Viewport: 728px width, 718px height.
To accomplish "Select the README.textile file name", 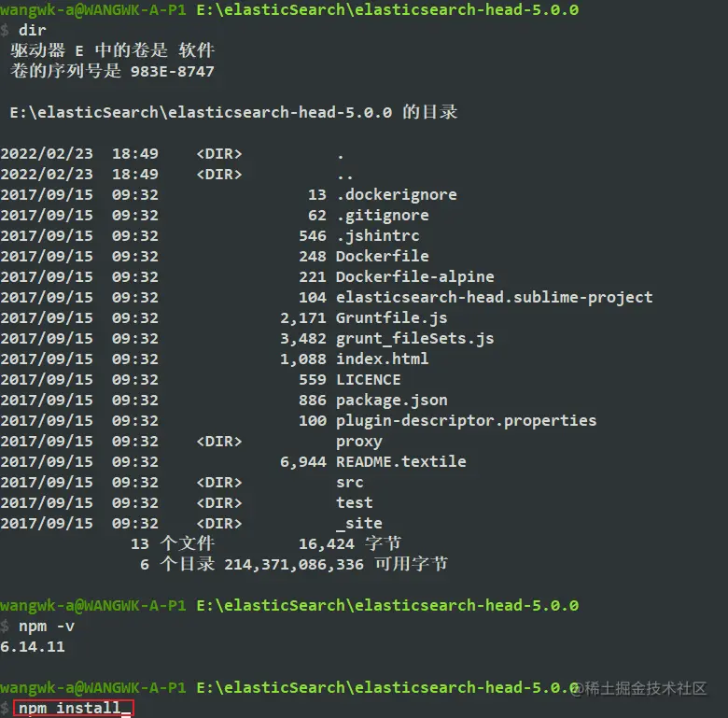I will pyautogui.click(x=400, y=461).
